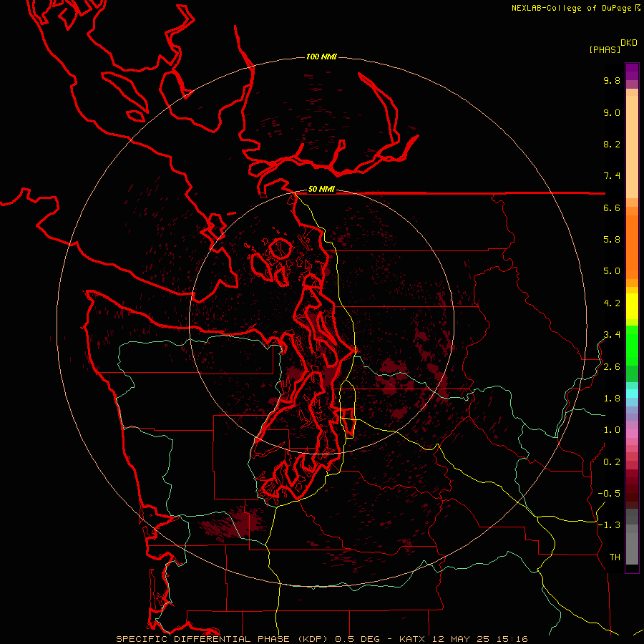Pick the yellow band of the color scale
Viewport: 644px width, 644px height.
coord(632,306)
